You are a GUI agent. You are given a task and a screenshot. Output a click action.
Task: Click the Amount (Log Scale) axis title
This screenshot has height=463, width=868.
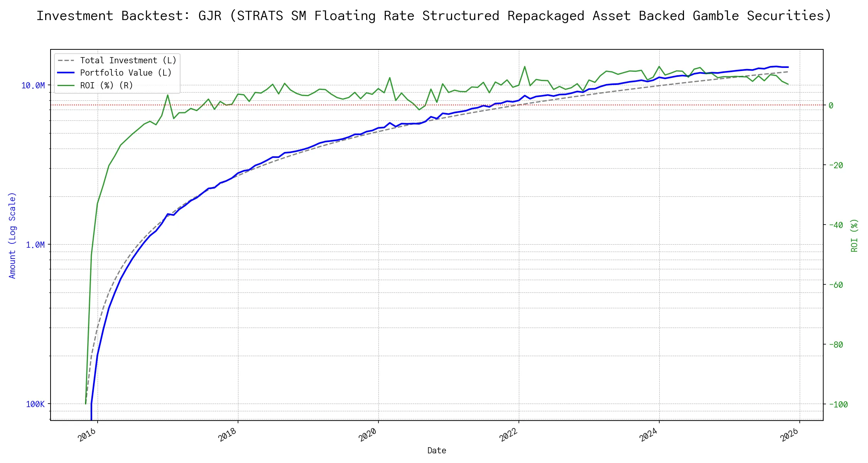[x=12, y=235]
